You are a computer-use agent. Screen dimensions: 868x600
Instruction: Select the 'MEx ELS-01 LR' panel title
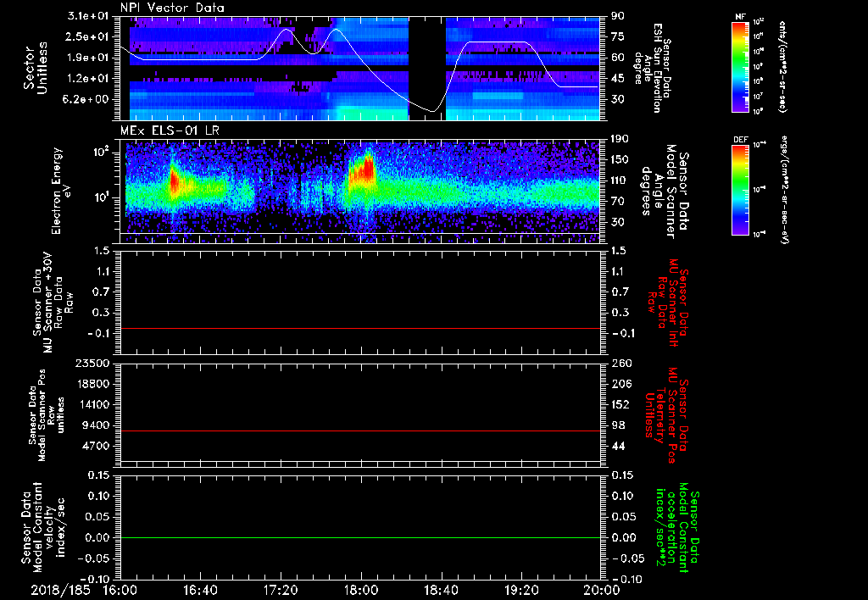169,131
